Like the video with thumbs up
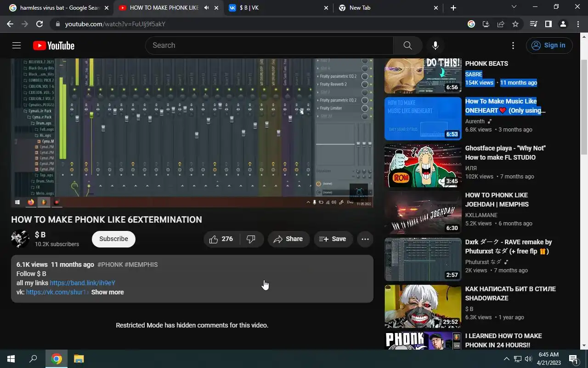The width and height of the screenshot is (588, 368). 221,239
